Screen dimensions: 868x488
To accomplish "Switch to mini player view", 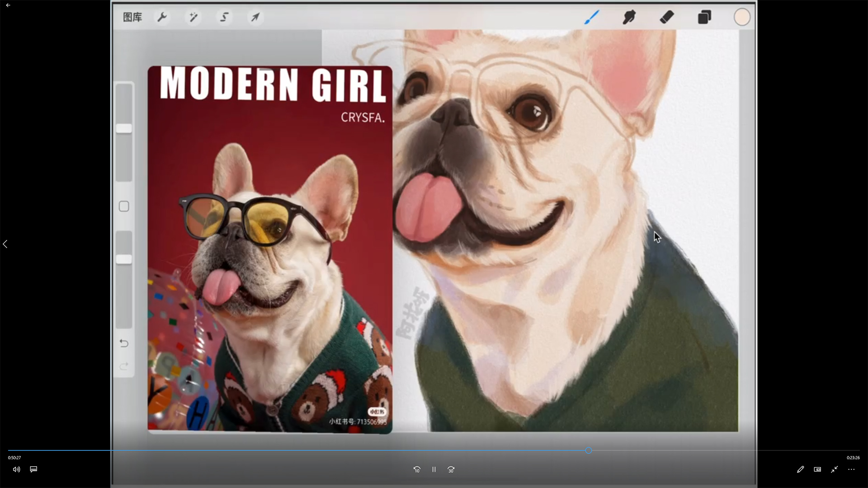I will point(817,469).
